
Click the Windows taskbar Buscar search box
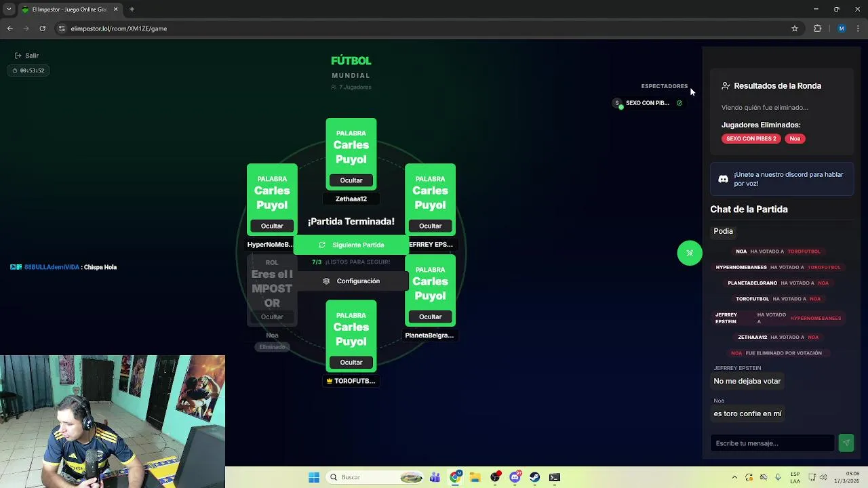(x=376, y=477)
